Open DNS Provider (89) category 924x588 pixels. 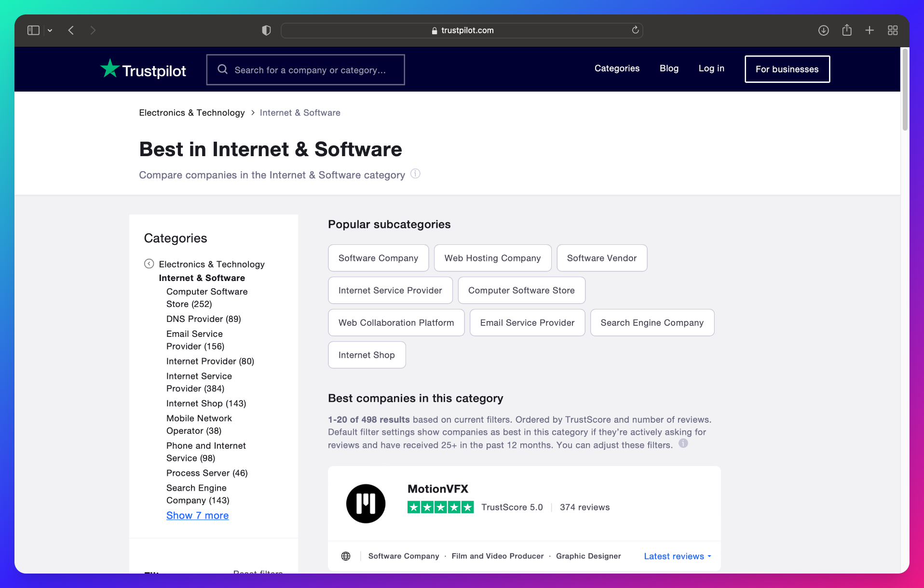click(x=204, y=319)
